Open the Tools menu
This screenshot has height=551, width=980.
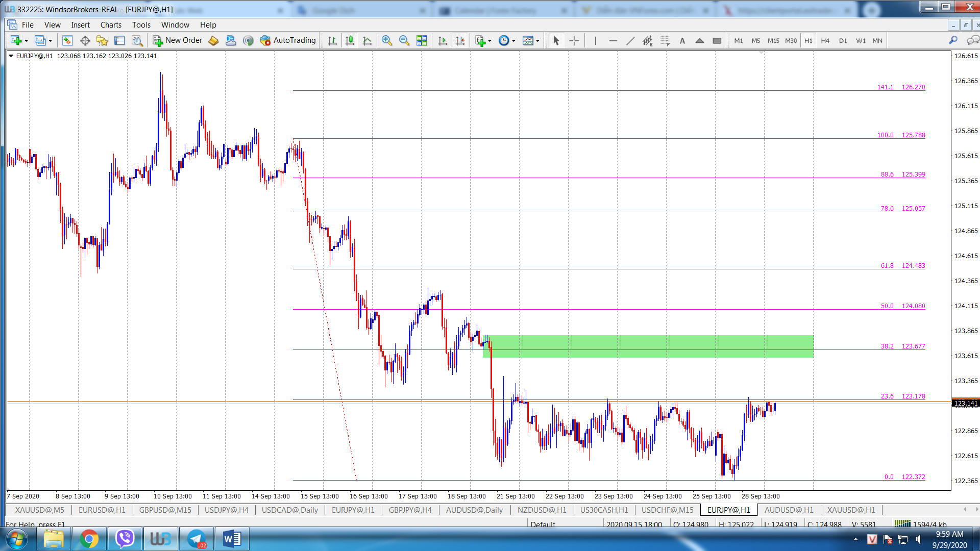(141, 24)
